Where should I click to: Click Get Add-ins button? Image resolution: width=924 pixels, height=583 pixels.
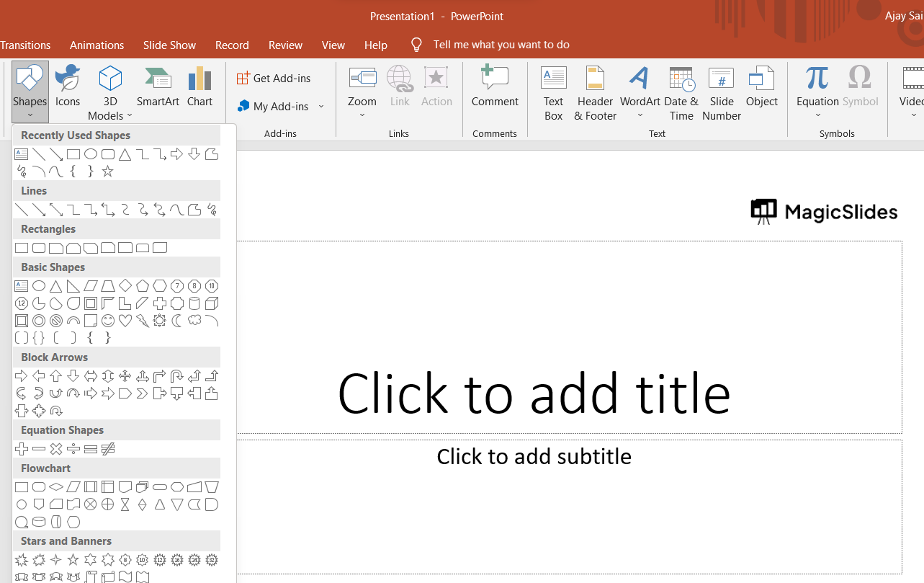(x=274, y=78)
